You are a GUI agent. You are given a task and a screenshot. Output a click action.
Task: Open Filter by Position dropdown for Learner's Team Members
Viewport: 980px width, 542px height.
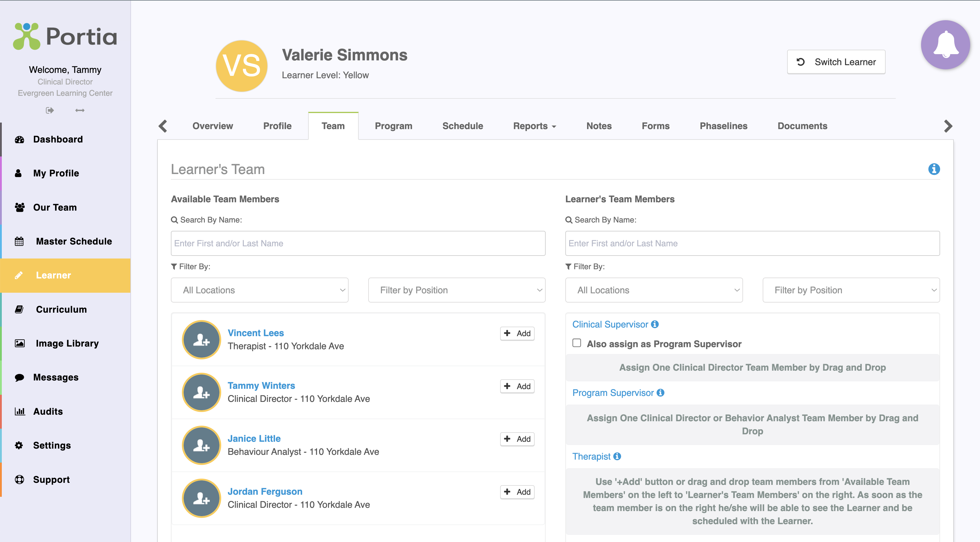click(x=851, y=290)
